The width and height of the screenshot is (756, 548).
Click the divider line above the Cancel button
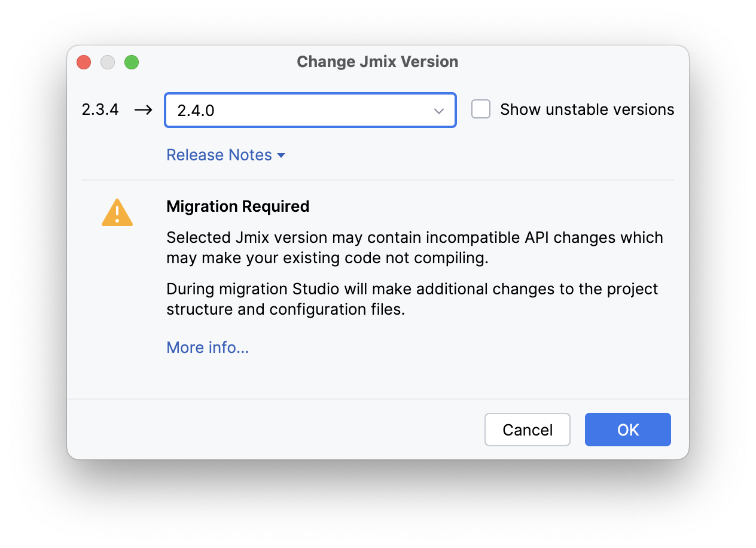tap(377, 398)
